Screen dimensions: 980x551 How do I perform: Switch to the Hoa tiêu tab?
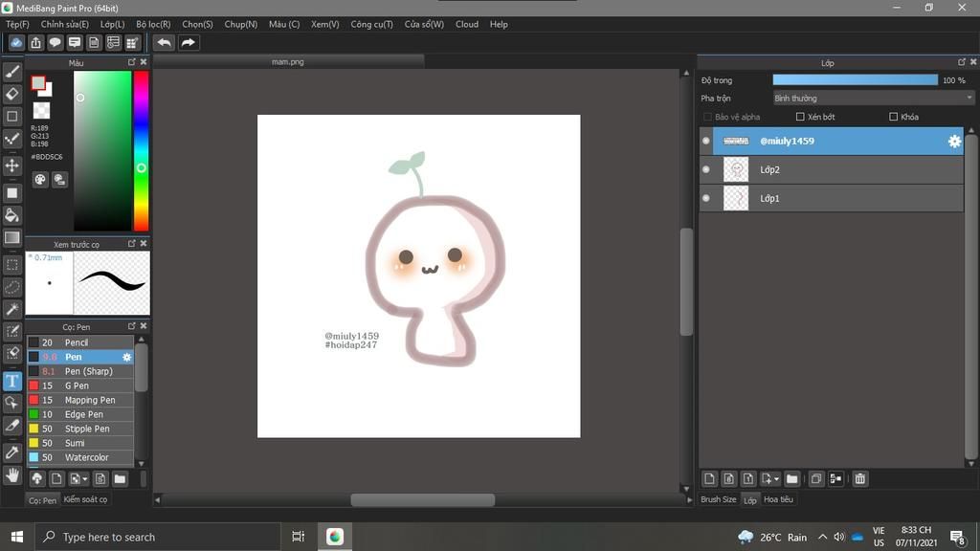(778, 499)
